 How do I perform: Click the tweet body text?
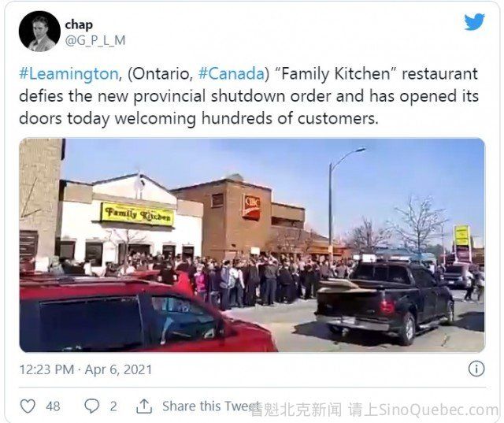[249, 96]
